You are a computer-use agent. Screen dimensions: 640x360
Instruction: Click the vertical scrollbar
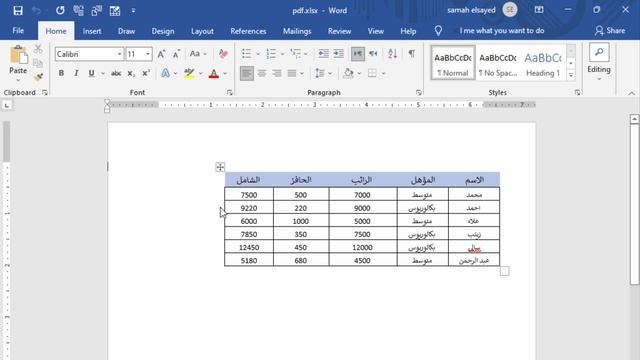tap(634, 204)
